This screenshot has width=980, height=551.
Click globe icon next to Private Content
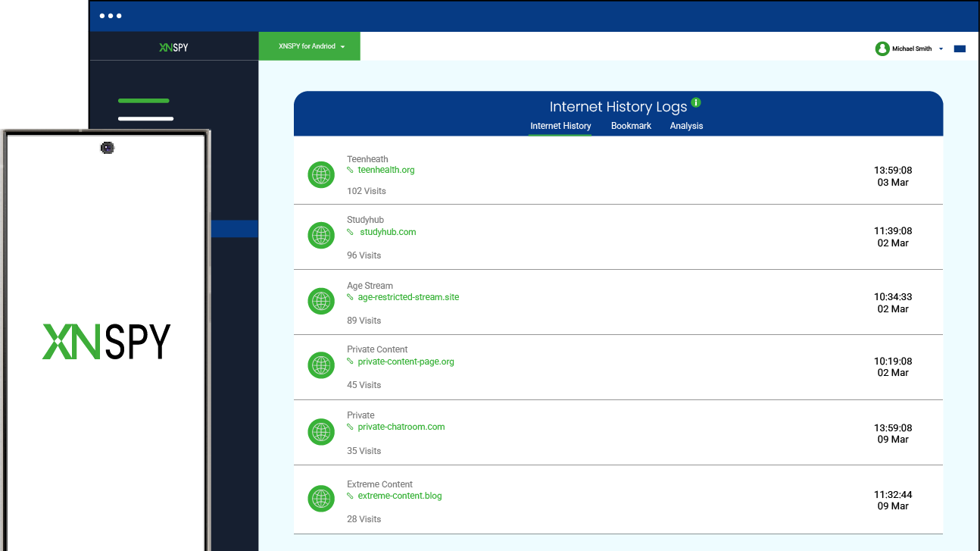[x=321, y=365]
